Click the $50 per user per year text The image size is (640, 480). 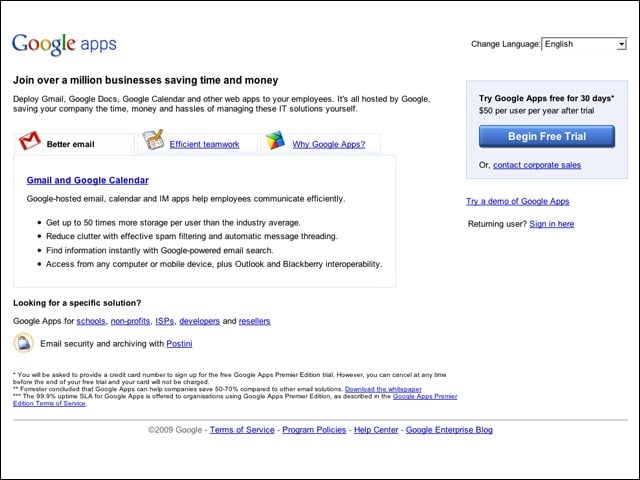[536, 111]
